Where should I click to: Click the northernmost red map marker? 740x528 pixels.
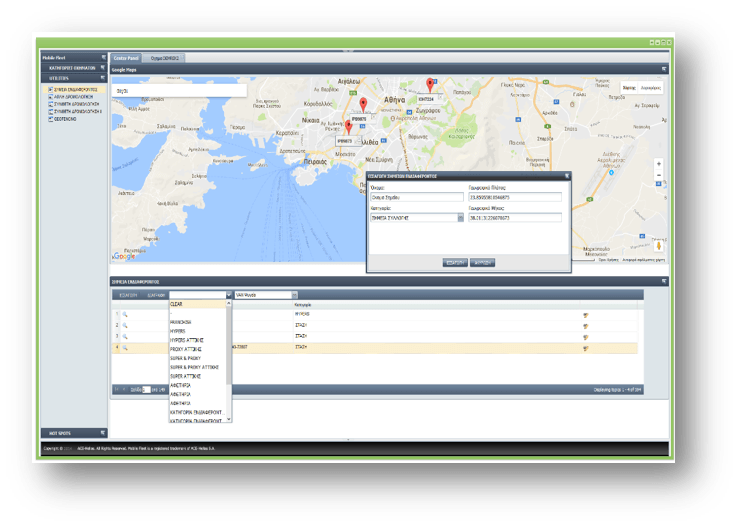pos(429,85)
